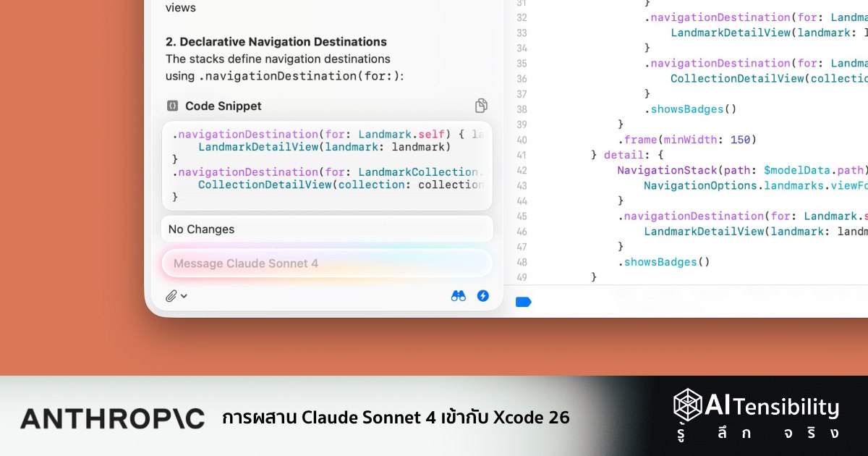868x456 pixels.
Task: Click CollectionDetailView(collection: line in snippet
Action: pos(341,185)
